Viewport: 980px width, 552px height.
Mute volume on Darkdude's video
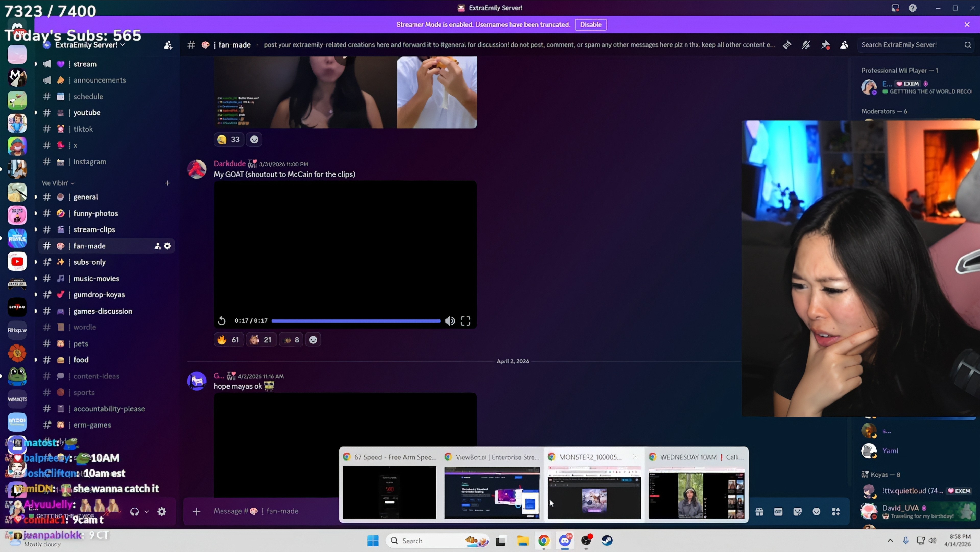pyautogui.click(x=450, y=321)
